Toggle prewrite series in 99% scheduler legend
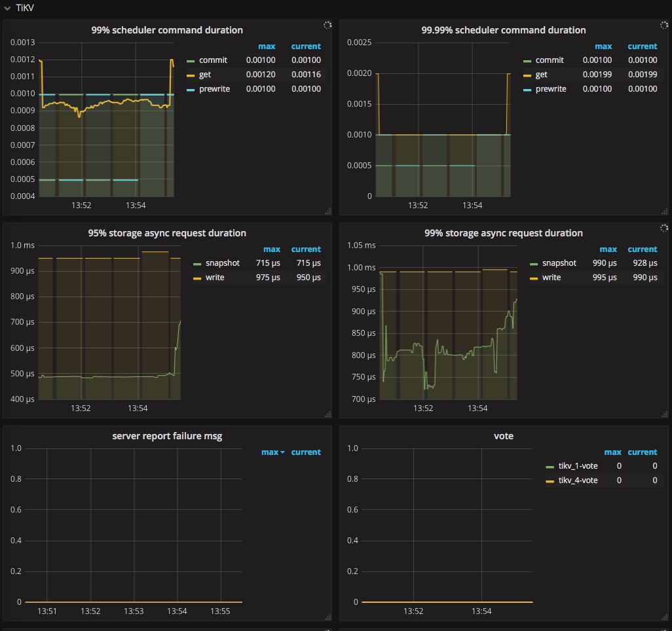 click(x=214, y=88)
